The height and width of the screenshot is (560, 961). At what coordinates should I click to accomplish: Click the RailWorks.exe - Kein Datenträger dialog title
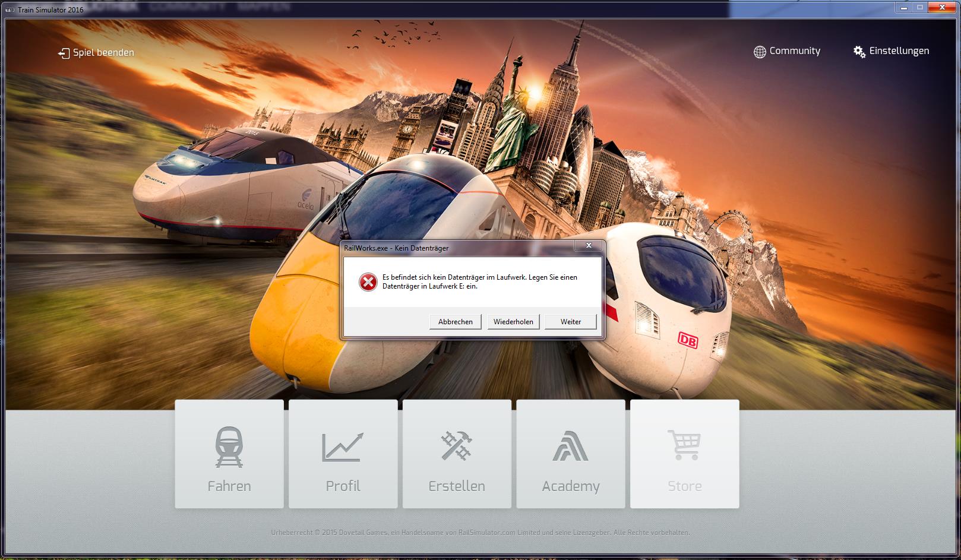[x=396, y=248]
